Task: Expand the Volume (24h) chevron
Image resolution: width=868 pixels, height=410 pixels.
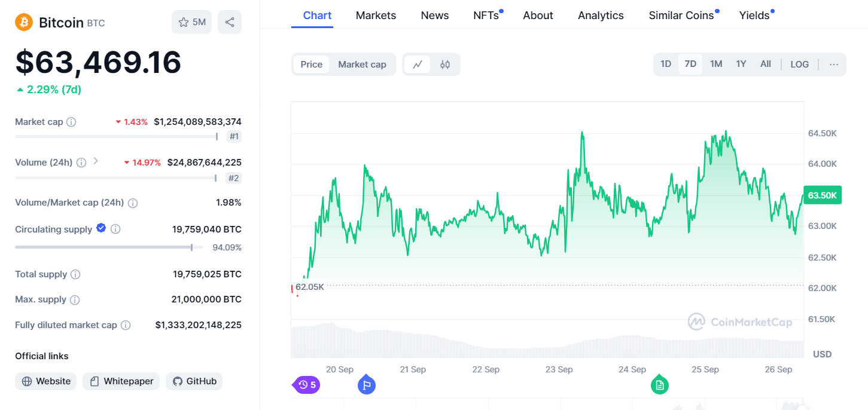Action: coord(95,161)
